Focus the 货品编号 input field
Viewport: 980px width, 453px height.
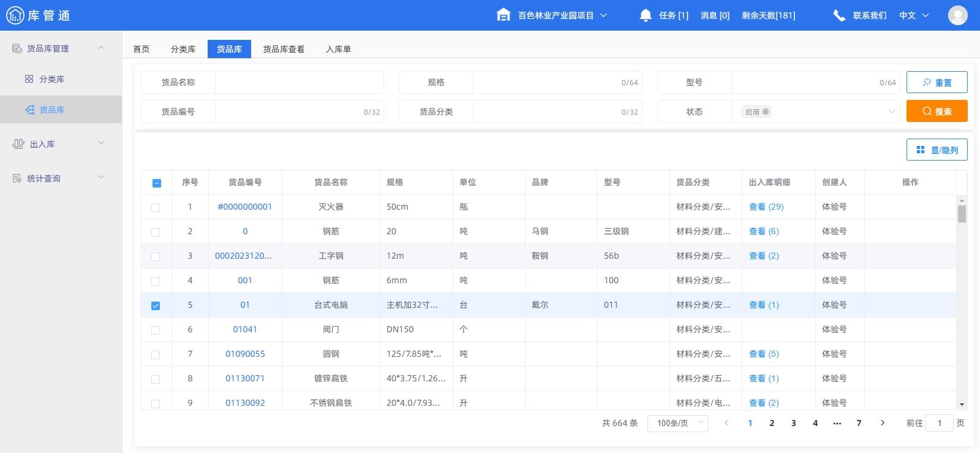(x=299, y=112)
